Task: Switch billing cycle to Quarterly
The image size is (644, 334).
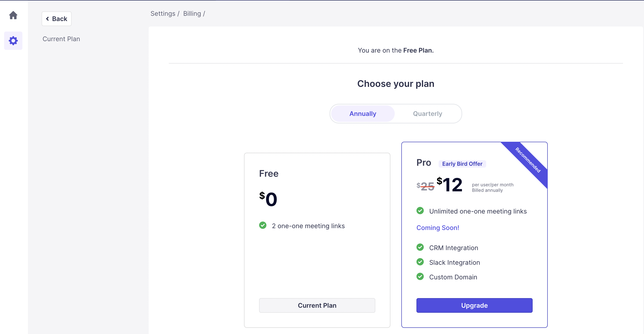Action: (427, 114)
